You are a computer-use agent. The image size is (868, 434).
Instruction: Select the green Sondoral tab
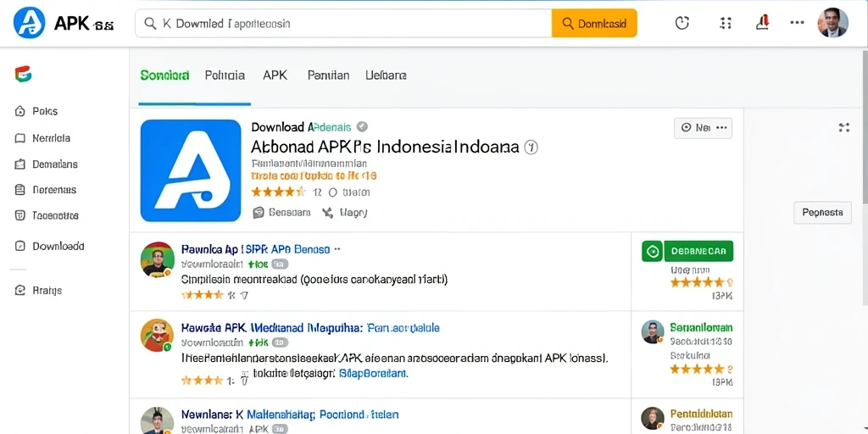point(165,75)
